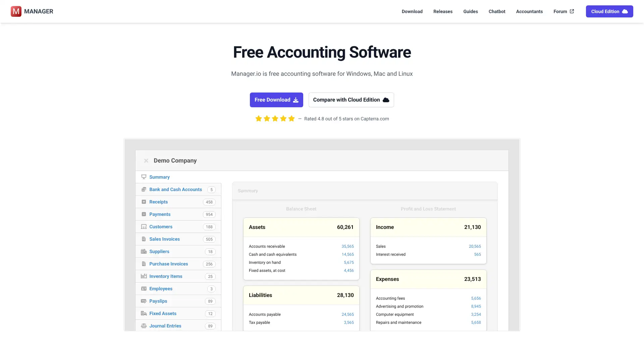Click the external link icon next to Forum
The width and height of the screenshot is (644, 362).
click(572, 11)
